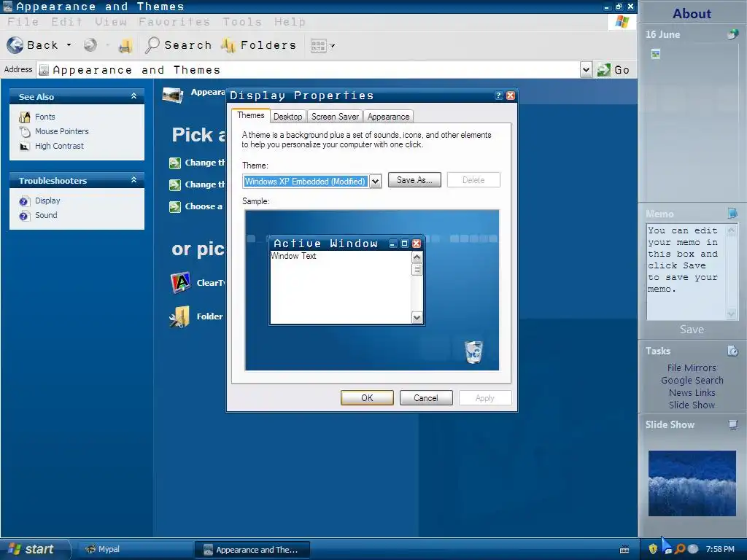This screenshot has width=747, height=560.
Task: Click Appearance and Themes taskbar button
Action: (252, 550)
